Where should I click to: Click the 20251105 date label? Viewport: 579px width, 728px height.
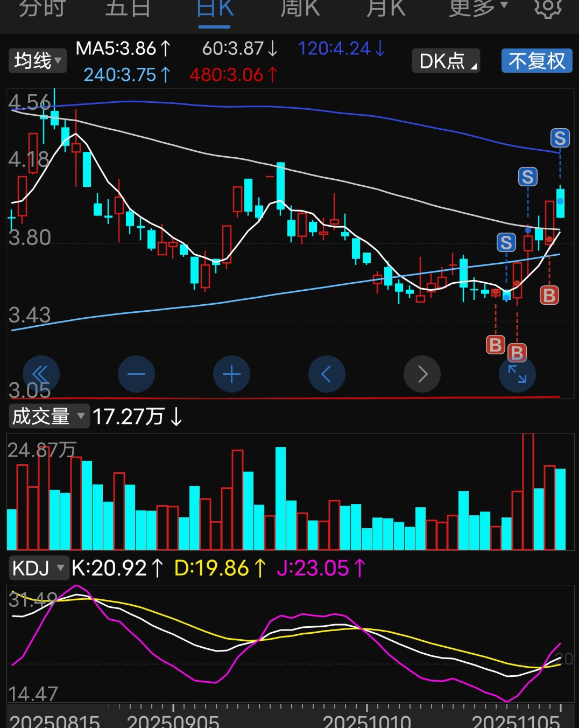pyautogui.click(x=516, y=720)
